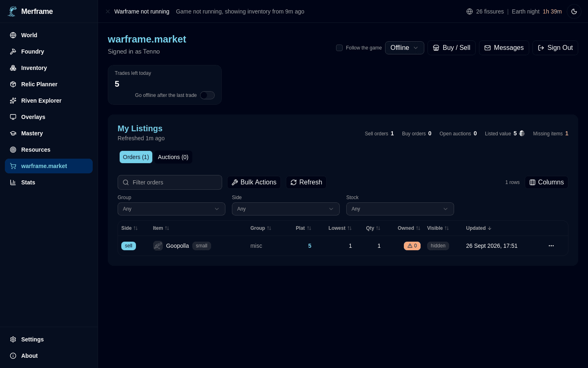Click the misc group cell

[x=256, y=246]
